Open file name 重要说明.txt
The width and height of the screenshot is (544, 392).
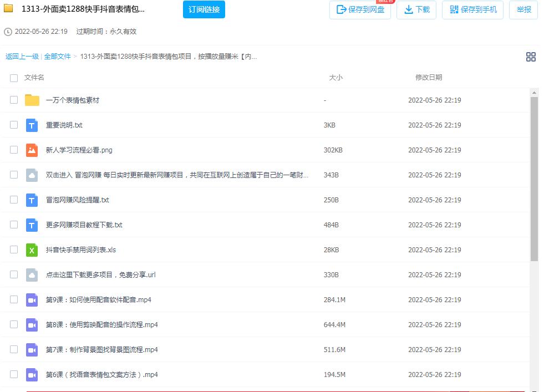click(x=64, y=125)
